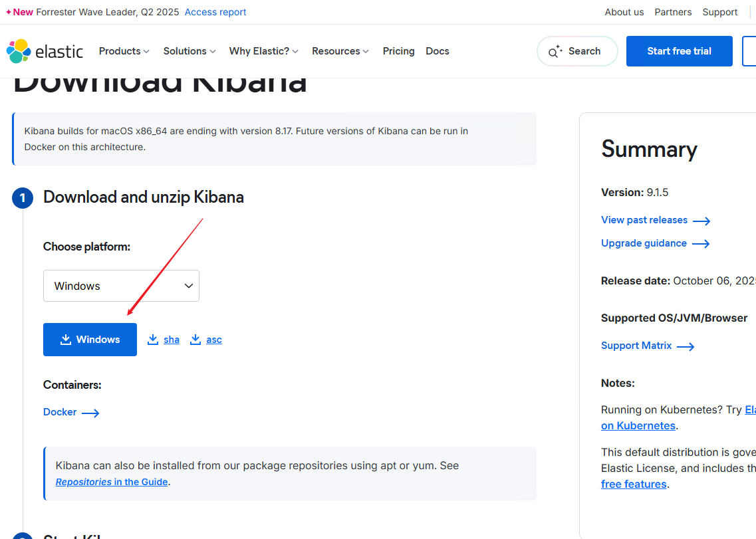
Task: Download the sha checksum file
Action: (x=171, y=340)
